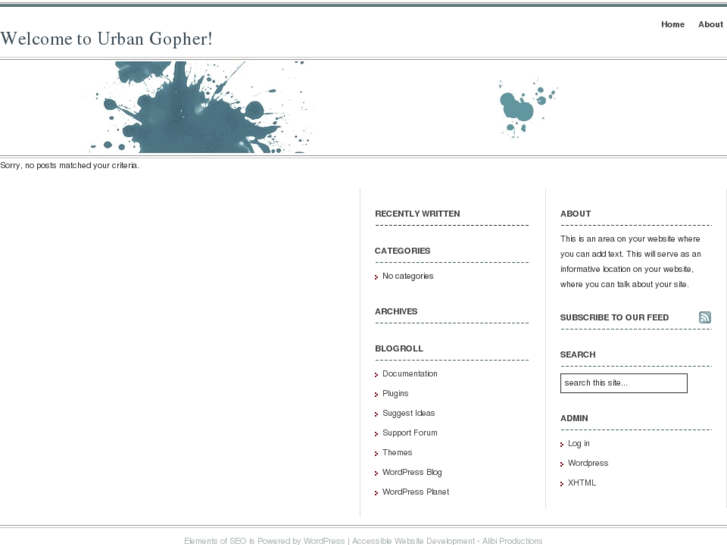
Task: Click the search this site field
Action: (624, 383)
